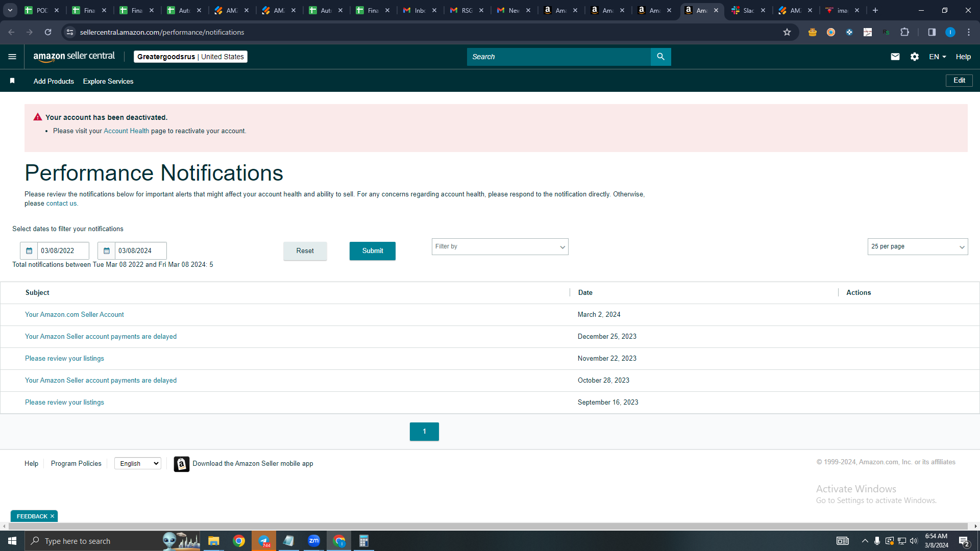Open Please review your listings from November 22, 2023
The height and width of the screenshot is (551, 980).
64,359
